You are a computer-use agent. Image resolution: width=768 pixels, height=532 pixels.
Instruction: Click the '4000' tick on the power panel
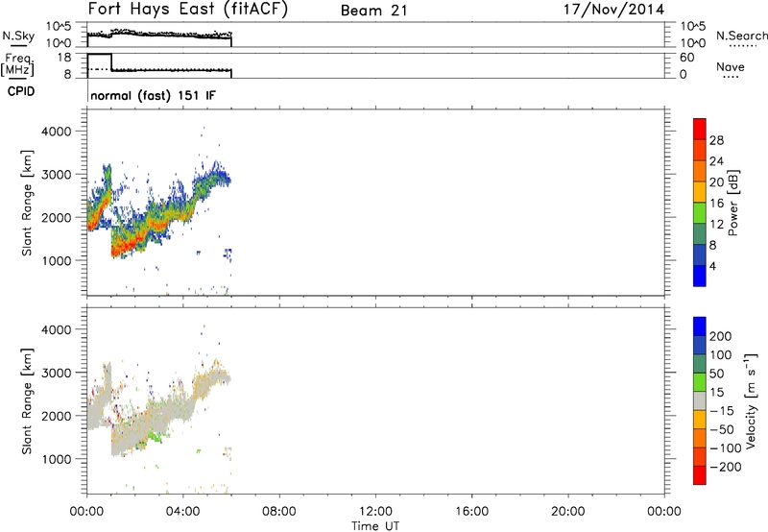click(x=56, y=132)
